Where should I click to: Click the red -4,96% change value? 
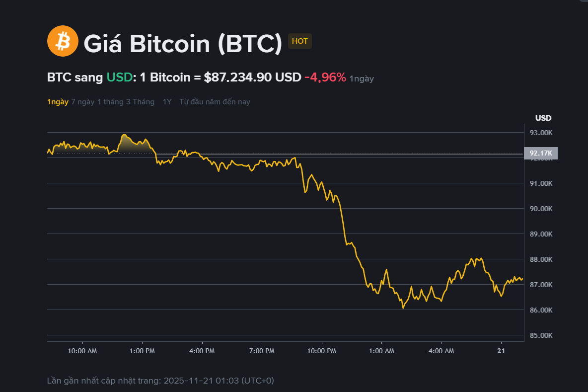[x=325, y=78]
